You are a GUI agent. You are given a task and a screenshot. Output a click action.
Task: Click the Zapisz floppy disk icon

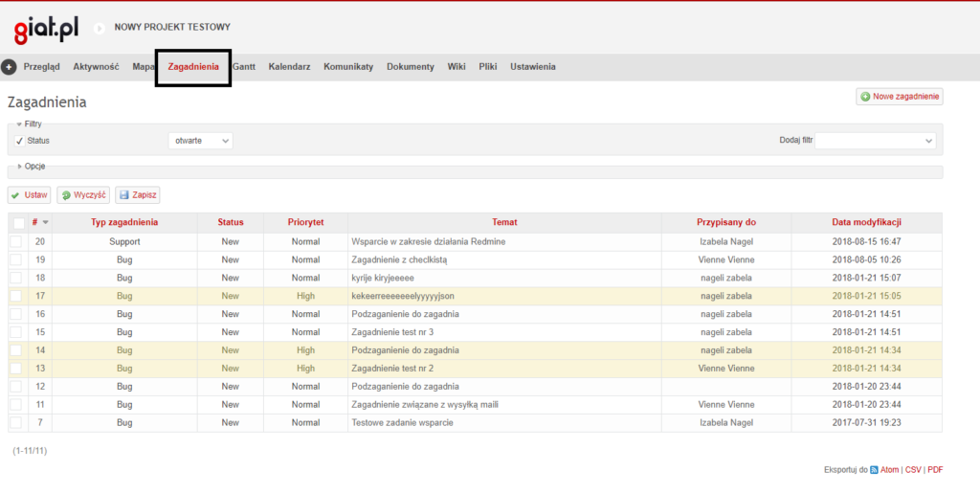(124, 195)
